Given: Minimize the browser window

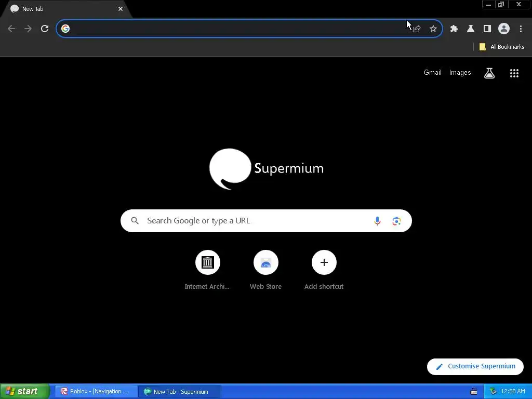Looking at the screenshot, I should [x=488, y=4].
